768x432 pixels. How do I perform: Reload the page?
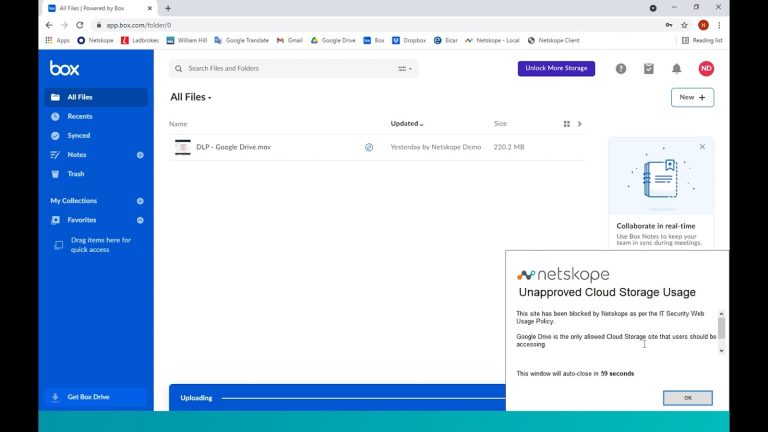79,25
